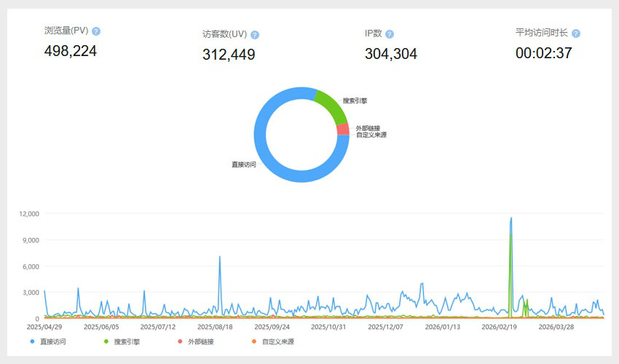619x364 pixels.
Task: Disable the 自定义来源 series in the bottom legend
Action: pyautogui.click(x=269, y=341)
